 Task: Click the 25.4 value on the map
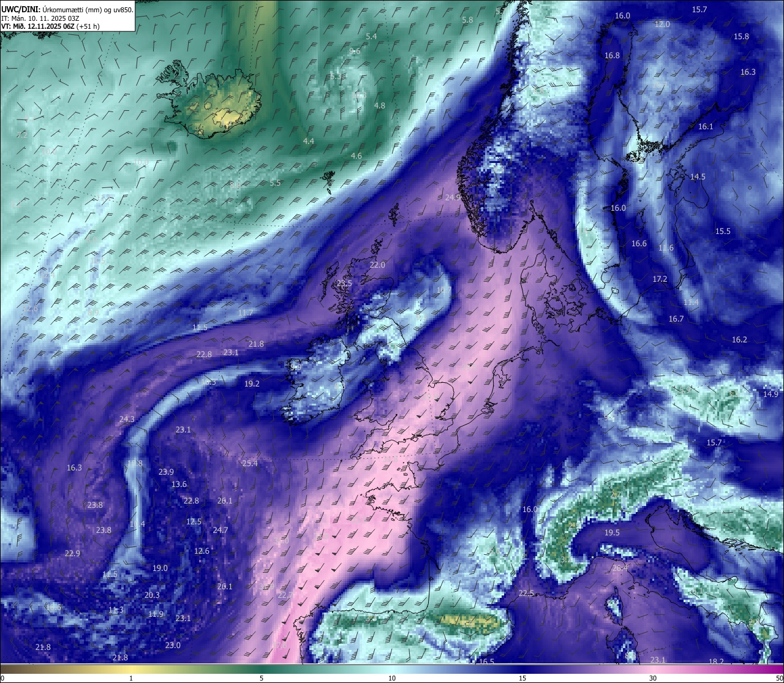(x=250, y=463)
